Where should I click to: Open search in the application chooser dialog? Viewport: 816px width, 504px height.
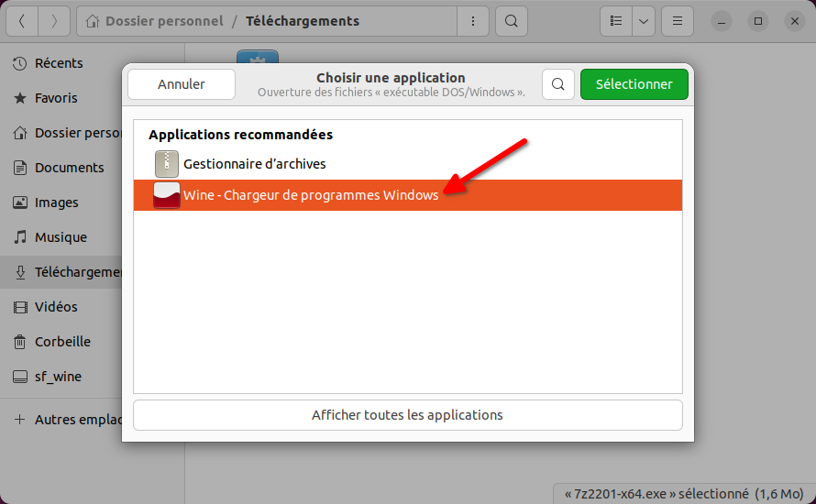coord(557,84)
